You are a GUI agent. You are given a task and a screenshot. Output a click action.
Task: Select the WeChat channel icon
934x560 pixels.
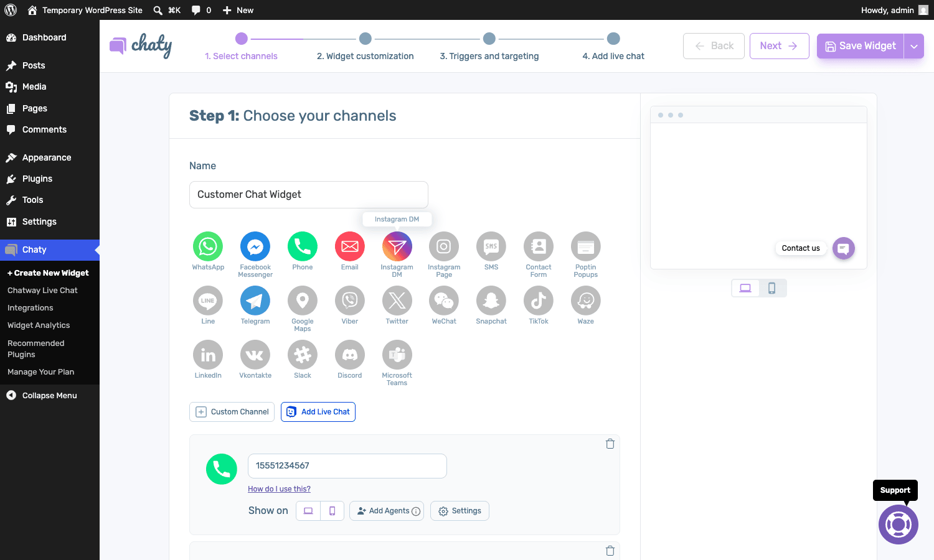tap(444, 301)
